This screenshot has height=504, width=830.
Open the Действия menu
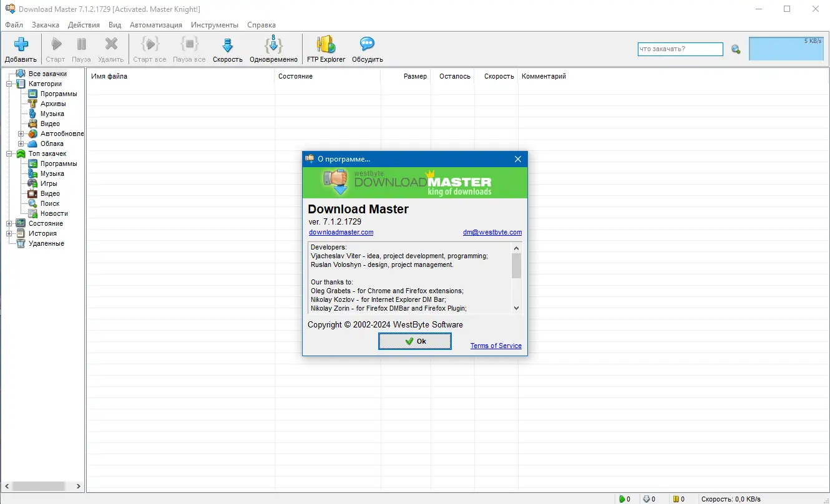(x=84, y=25)
